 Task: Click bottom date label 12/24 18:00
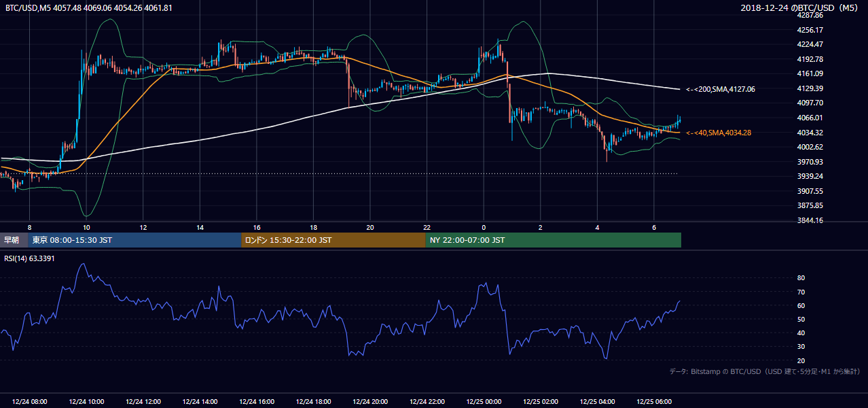[x=313, y=402]
